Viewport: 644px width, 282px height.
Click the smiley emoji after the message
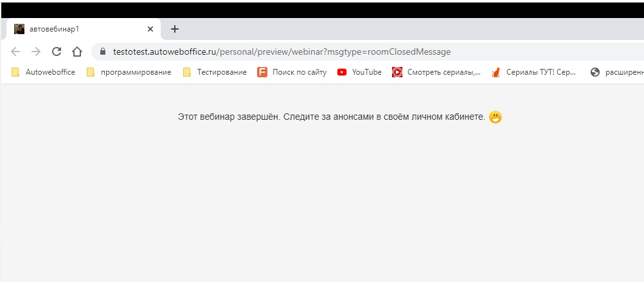coord(495,117)
